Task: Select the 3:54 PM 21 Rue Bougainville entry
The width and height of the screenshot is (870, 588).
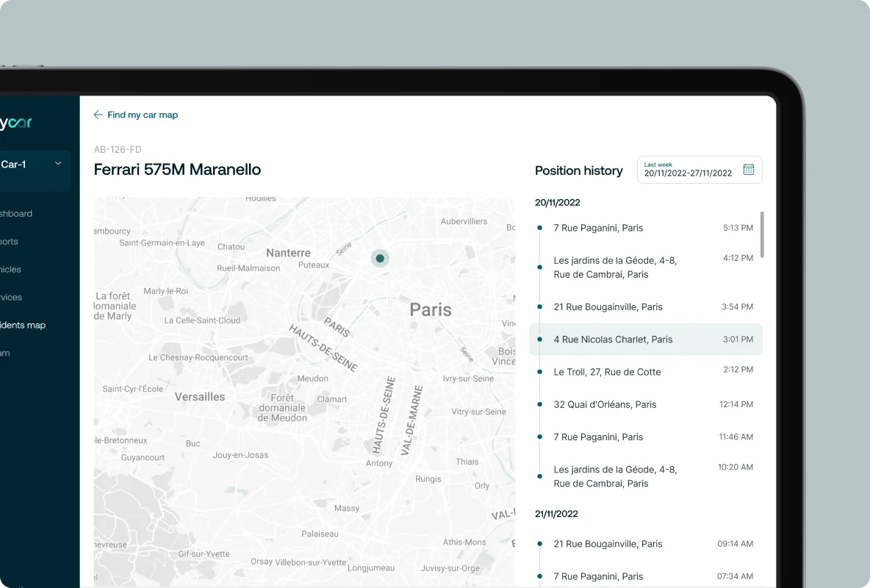Action: (645, 306)
